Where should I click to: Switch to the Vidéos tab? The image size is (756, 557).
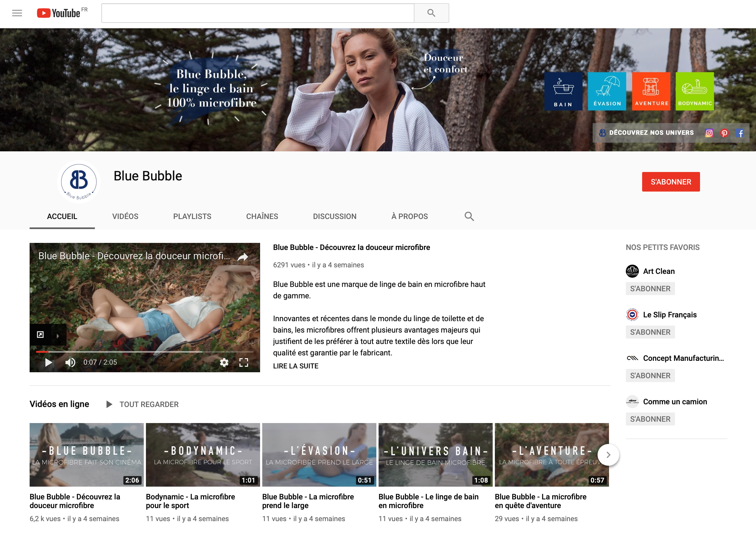[125, 217]
